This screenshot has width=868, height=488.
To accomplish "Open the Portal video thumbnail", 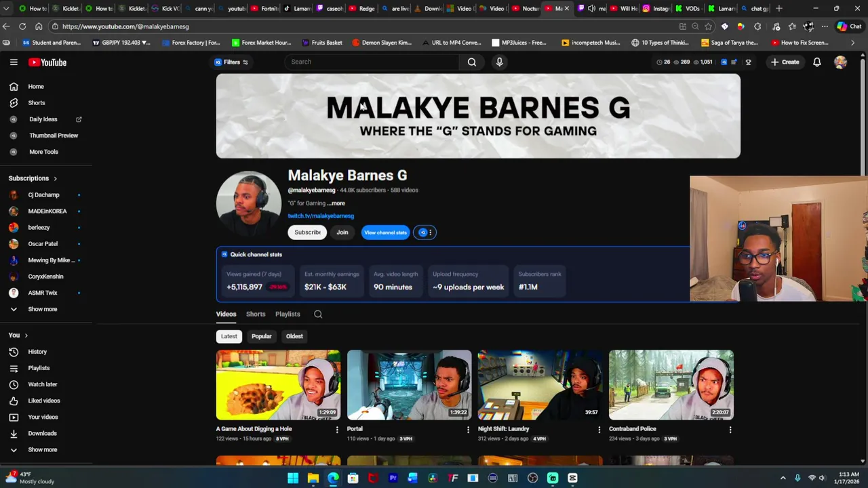I will click(x=409, y=385).
